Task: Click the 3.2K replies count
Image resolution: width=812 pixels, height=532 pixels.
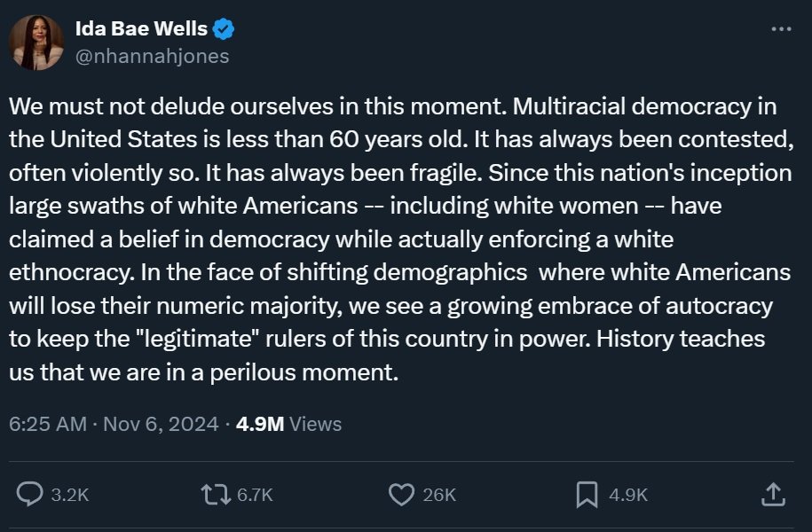Action: pos(70,495)
